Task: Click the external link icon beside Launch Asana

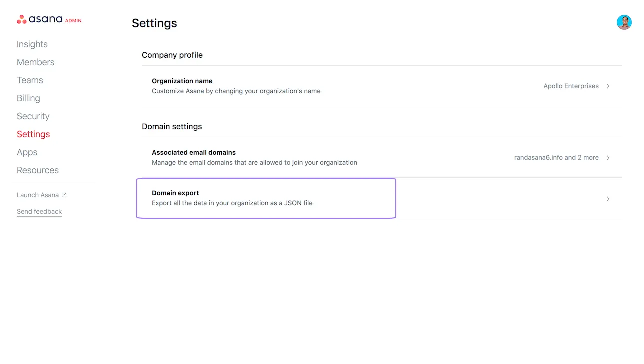Action: click(64, 195)
